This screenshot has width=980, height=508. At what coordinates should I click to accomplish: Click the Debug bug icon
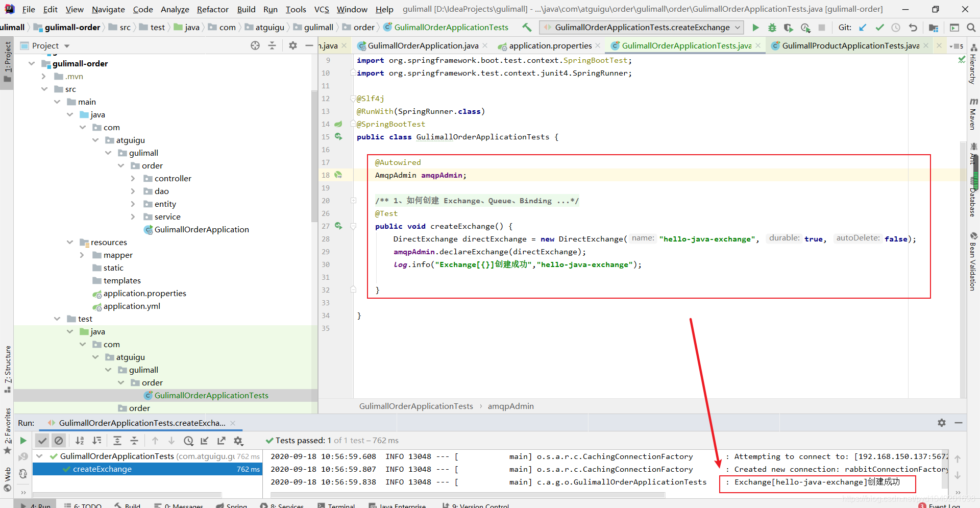click(772, 28)
